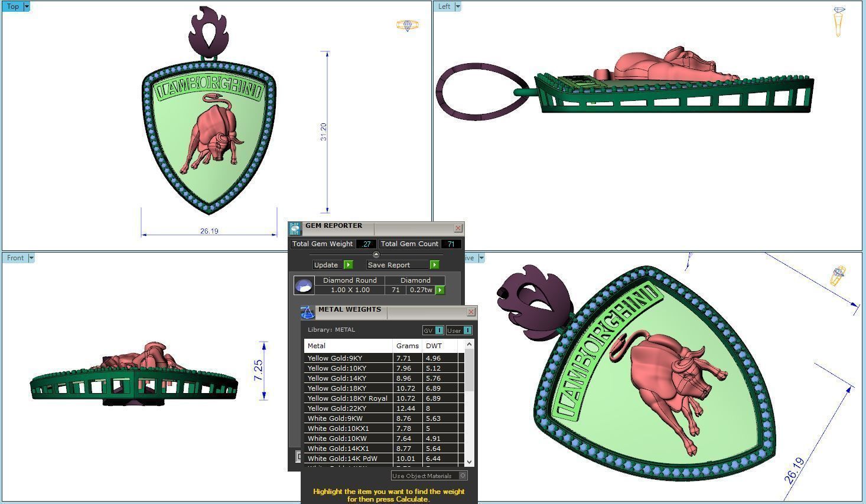The height and width of the screenshot is (504, 866).
Task: Click the 1.00 X 1.00 size cell
Action: 350,290
